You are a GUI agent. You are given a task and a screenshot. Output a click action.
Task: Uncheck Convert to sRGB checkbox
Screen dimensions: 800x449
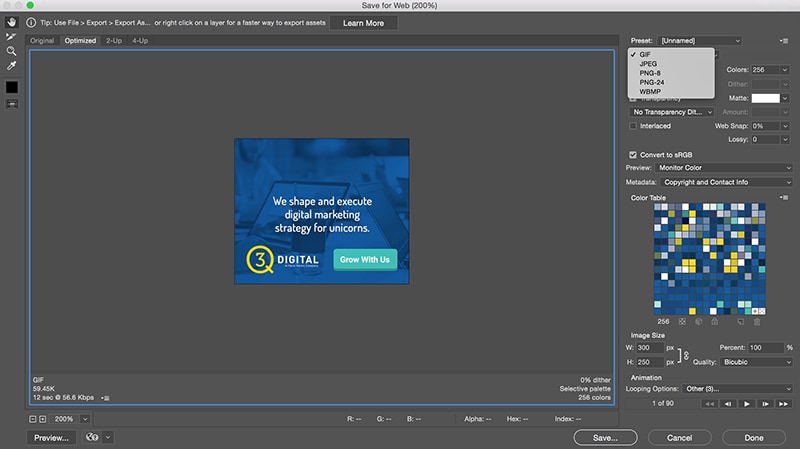click(633, 155)
